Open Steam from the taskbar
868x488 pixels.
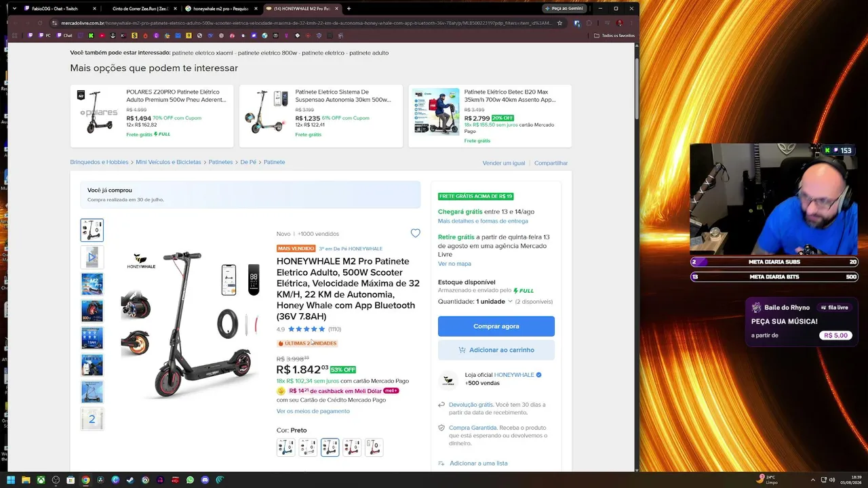(130, 480)
